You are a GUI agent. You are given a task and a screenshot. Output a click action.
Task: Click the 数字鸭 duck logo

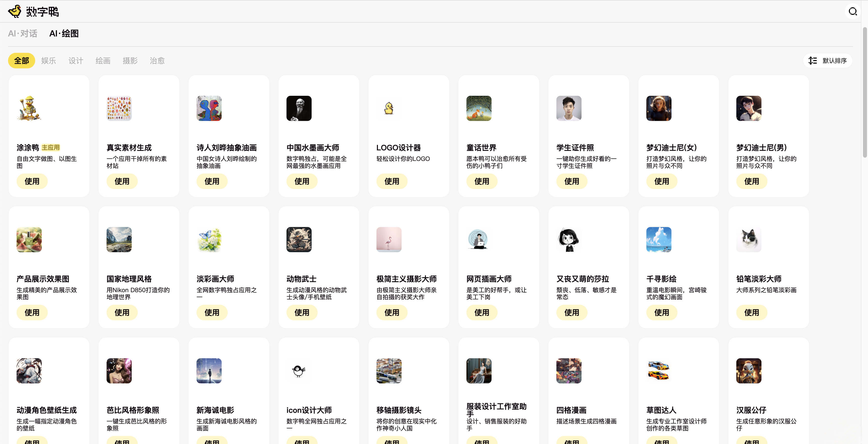pos(15,12)
